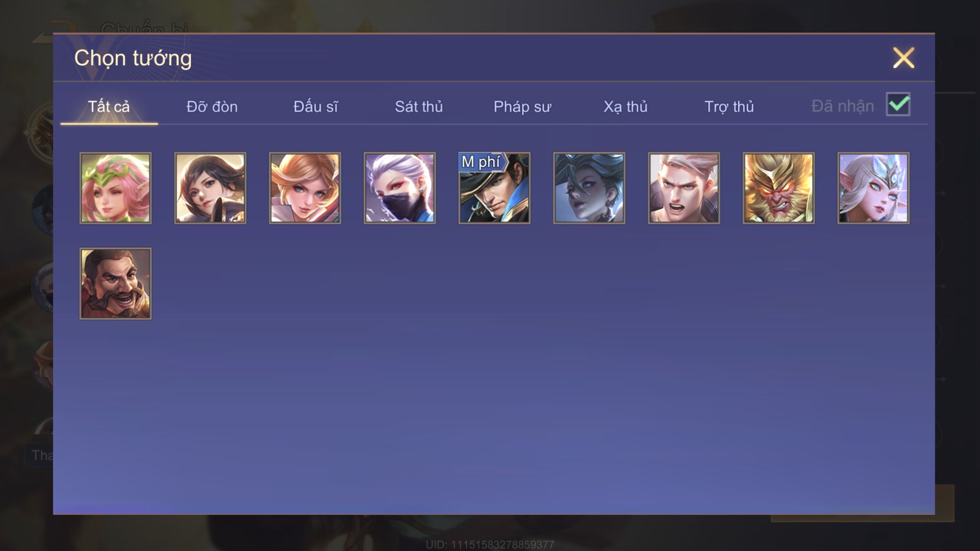Screen dimensions: 980x551
Task: Select the pink-haired elf hero portrait
Action: coord(115,188)
